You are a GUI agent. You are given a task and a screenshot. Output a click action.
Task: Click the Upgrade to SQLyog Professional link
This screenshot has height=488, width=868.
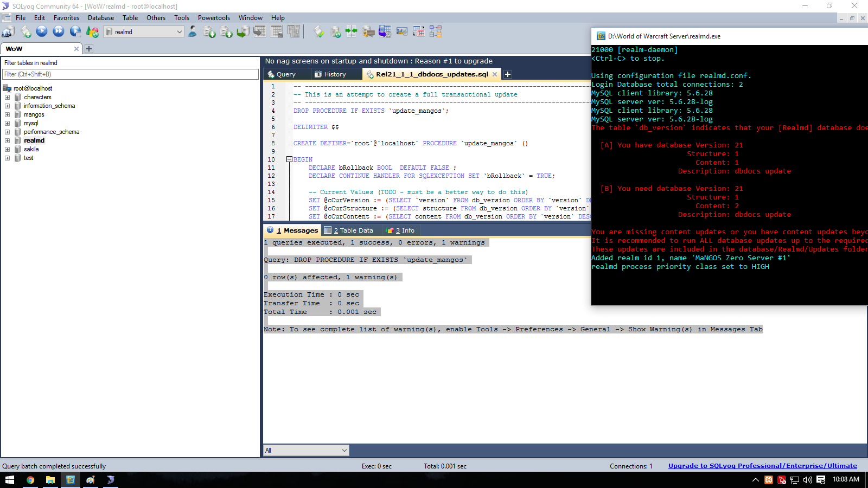tap(763, 466)
